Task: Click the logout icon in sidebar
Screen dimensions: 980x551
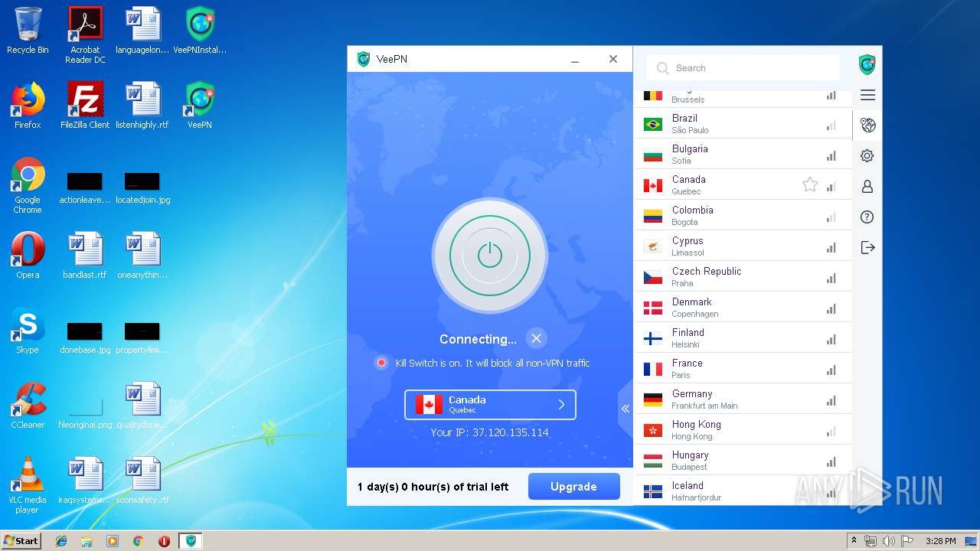Action: click(867, 247)
